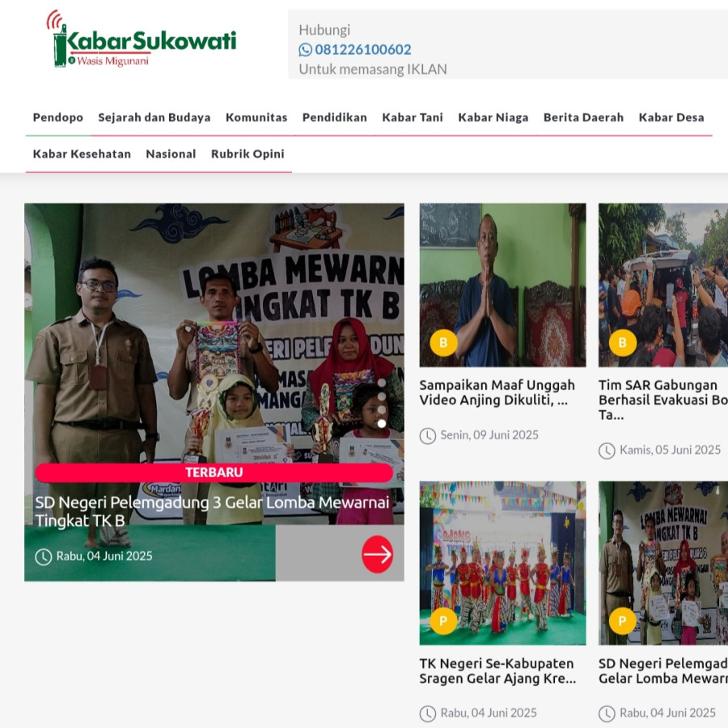The width and height of the screenshot is (728, 728).
Task: Open Rubrik Opini section
Action: [248, 154]
